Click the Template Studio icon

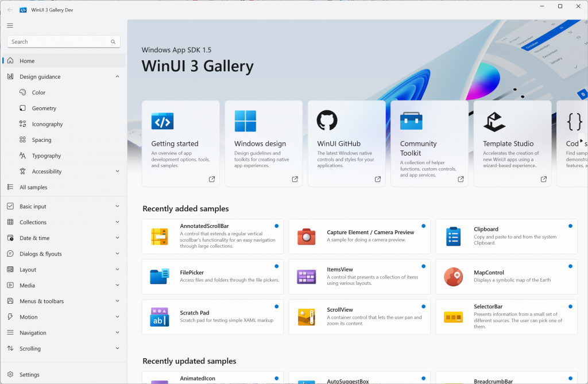[x=494, y=121]
